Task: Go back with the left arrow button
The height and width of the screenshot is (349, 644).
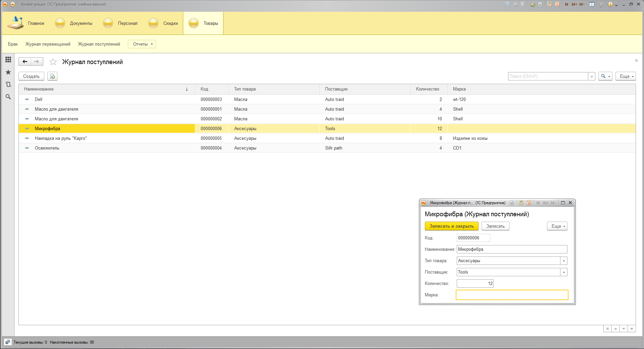Action: (x=25, y=62)
